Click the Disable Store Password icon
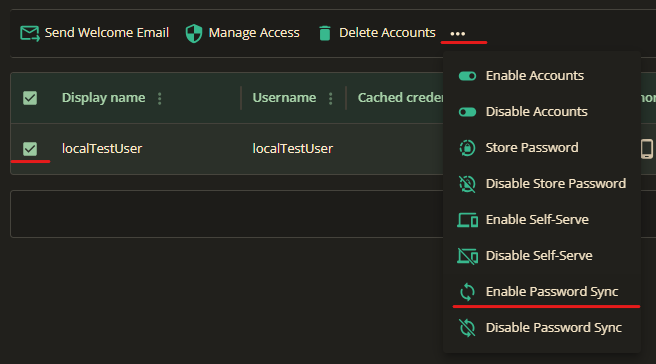Image resolution: width=656 pixels, height=364 pixels. [x=467, y=184]
